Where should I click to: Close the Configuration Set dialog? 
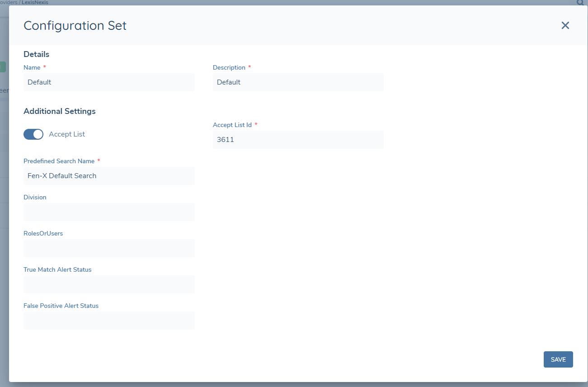pyautogui.click(x=565, y=25)
